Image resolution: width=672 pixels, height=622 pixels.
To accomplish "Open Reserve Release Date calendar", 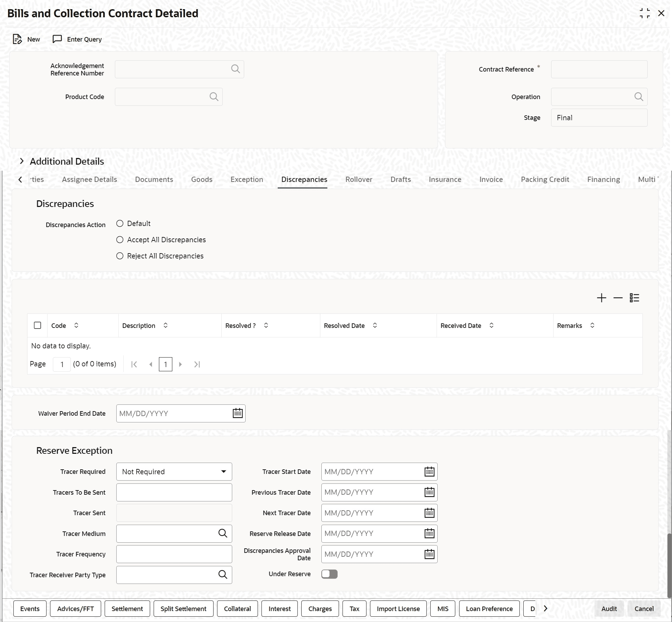I will pyautogui.click(x=429, y=533).
